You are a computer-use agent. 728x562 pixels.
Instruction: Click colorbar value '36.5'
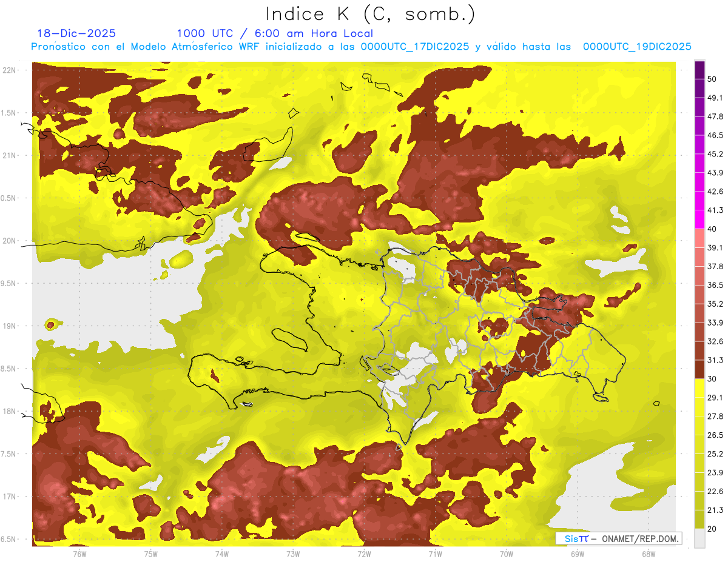coord(715,285)
